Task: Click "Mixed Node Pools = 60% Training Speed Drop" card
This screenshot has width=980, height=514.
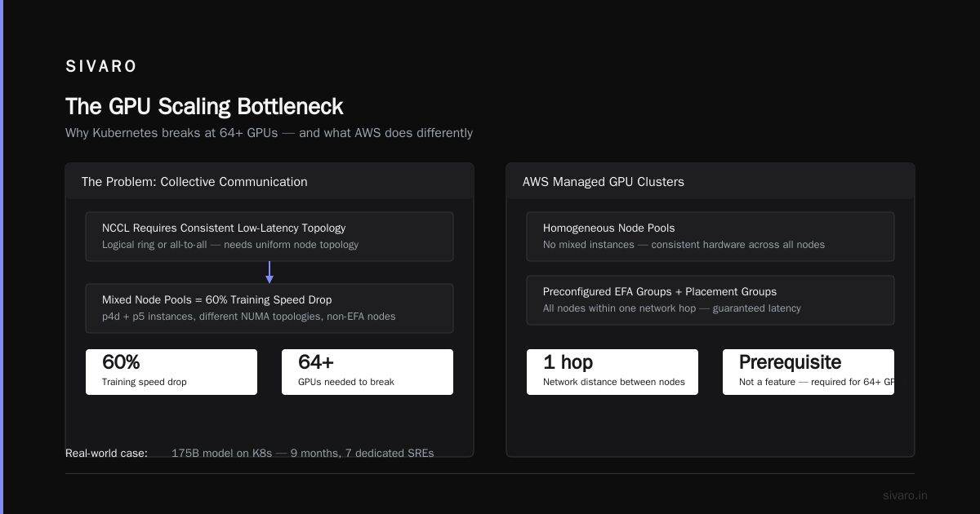Action: click(x=269, y=308)
